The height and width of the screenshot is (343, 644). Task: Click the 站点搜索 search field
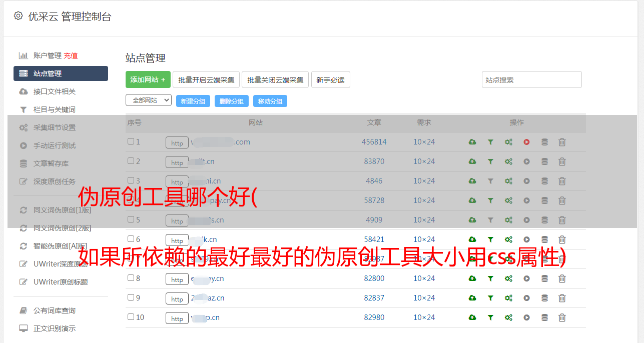click(531, 79)
